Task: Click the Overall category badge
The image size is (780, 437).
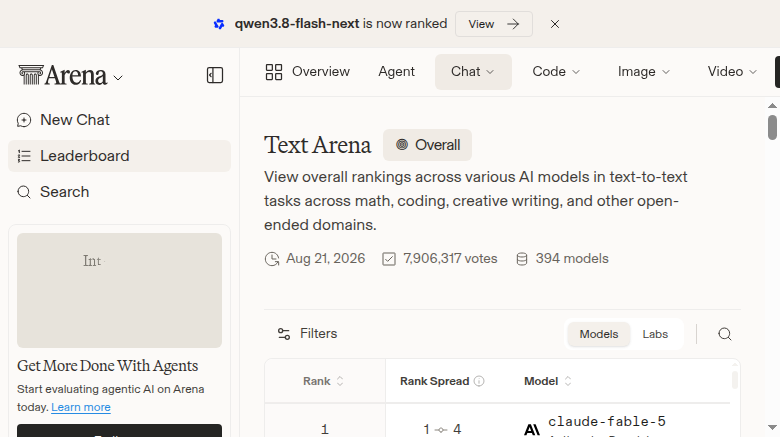Action: click(x=427, y=145)
